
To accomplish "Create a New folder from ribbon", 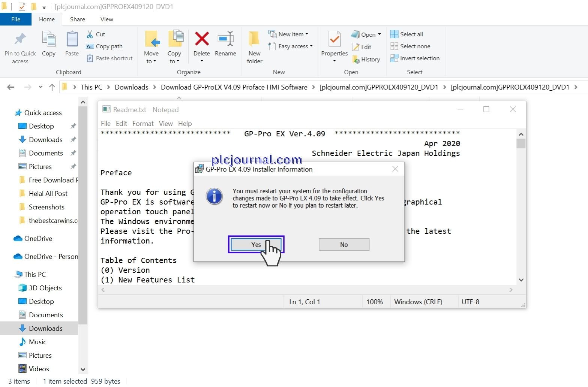I will 255,47.
